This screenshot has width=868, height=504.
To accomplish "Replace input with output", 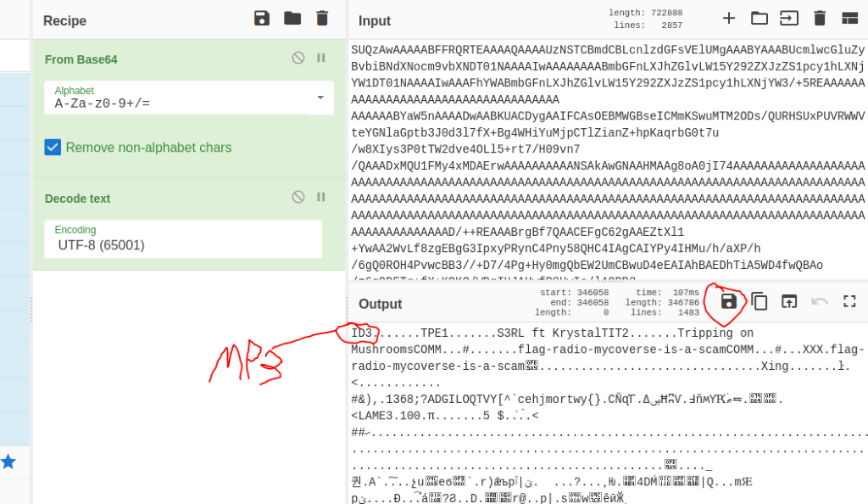I will (x=789, y=301).
